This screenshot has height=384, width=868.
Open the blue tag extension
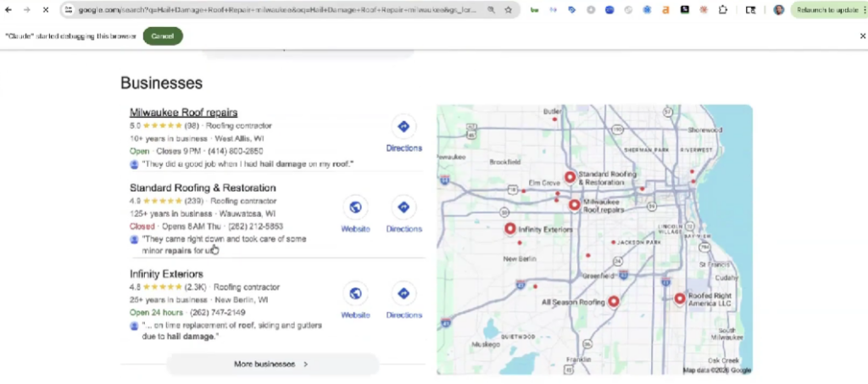[x=572, y=10]
